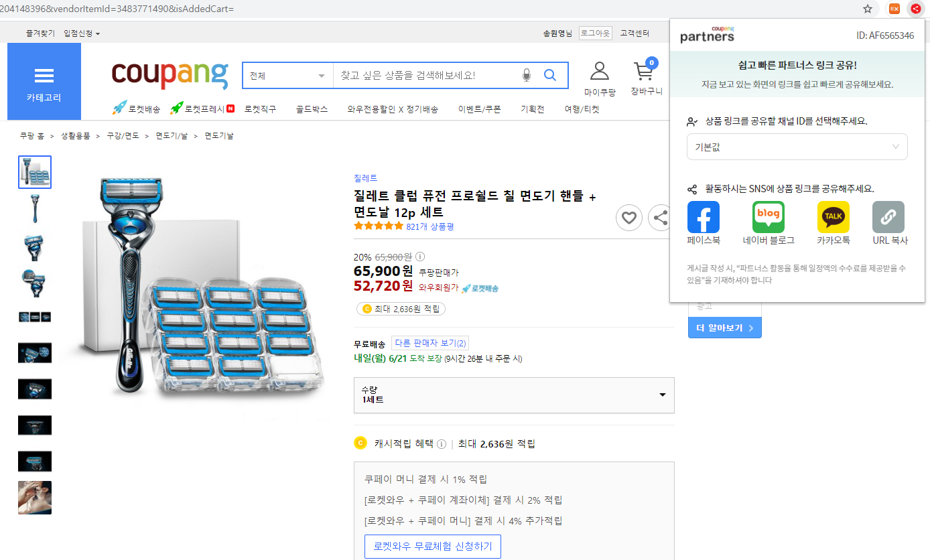This screenshot has height=560, width=930.
Task: Share link via KakaoTalk icon
Action: [x=834, y=217]
